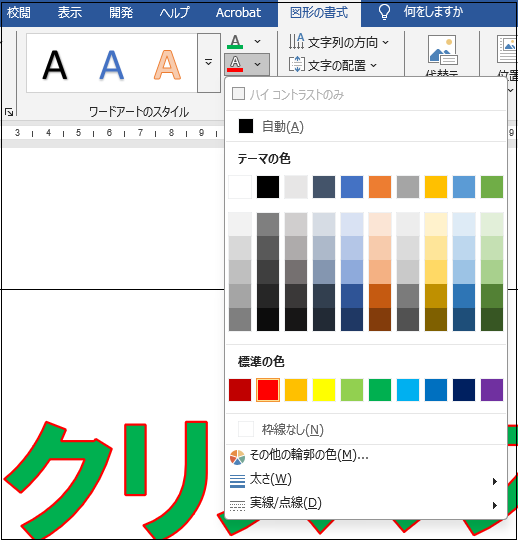Click the light bulb tell me icon
Screen dimensions: 518x540
click(x=384, y=12)
